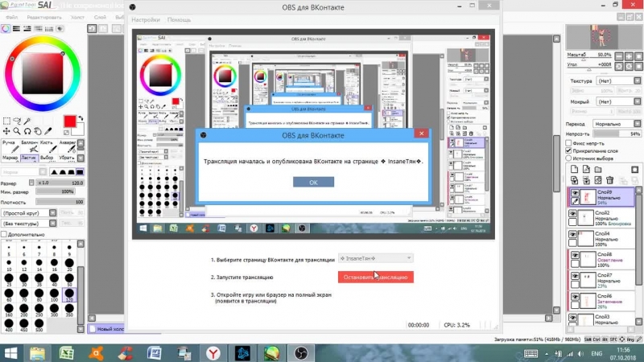Select the move tool in SAI
This screenshot has height=362, width=644.
[6, 131]
